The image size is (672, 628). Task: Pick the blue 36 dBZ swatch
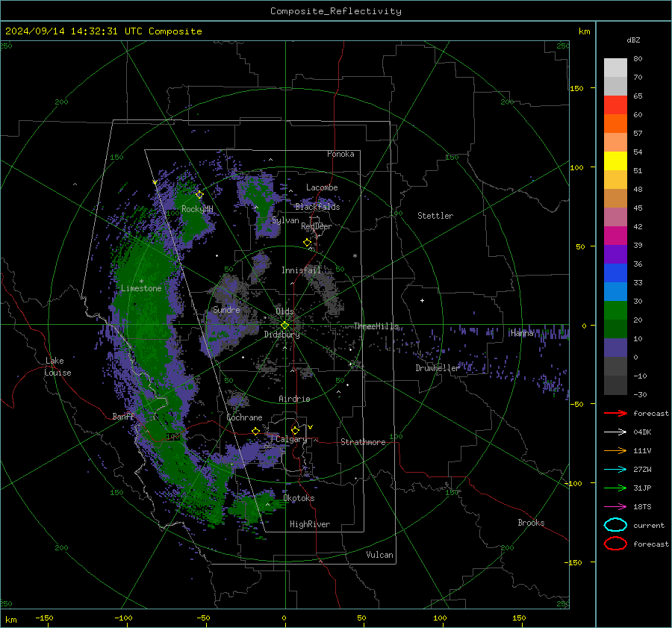[615, 273]
